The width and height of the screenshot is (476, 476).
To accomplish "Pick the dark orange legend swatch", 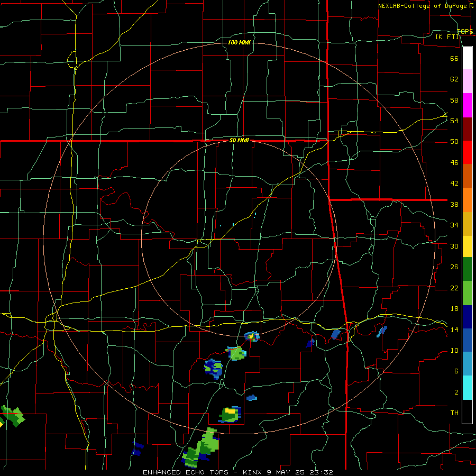I will (467, 176).
